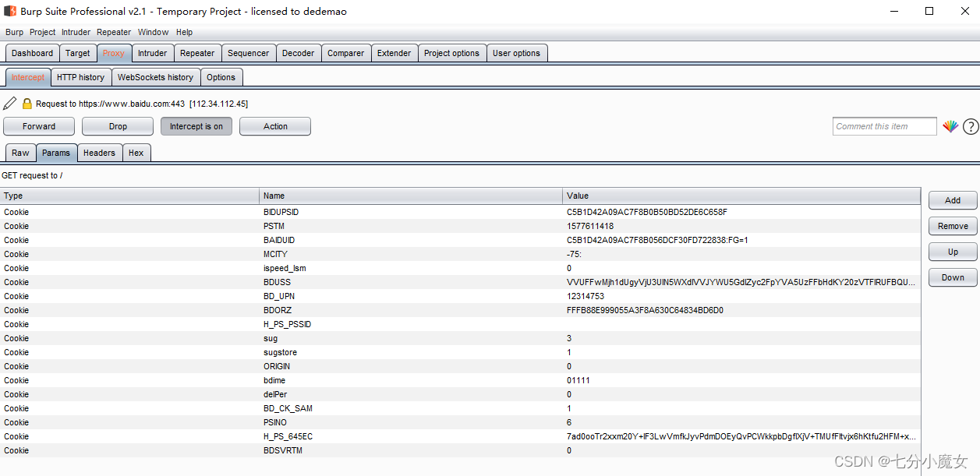This screenshot has height=476, width=980.
Task: Switch to the Repeater tab
Action: point(197,53)
